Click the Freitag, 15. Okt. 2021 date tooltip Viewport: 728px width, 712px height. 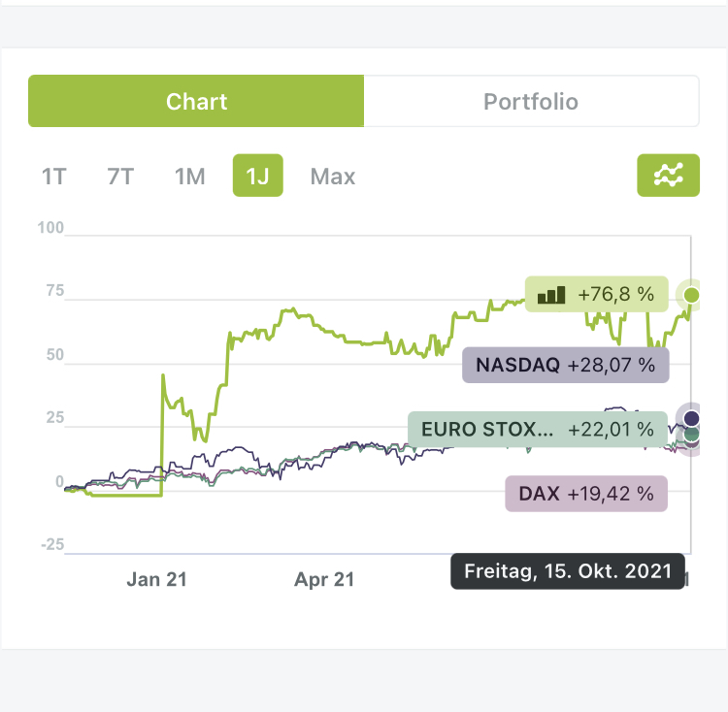(x=568, y=571)
